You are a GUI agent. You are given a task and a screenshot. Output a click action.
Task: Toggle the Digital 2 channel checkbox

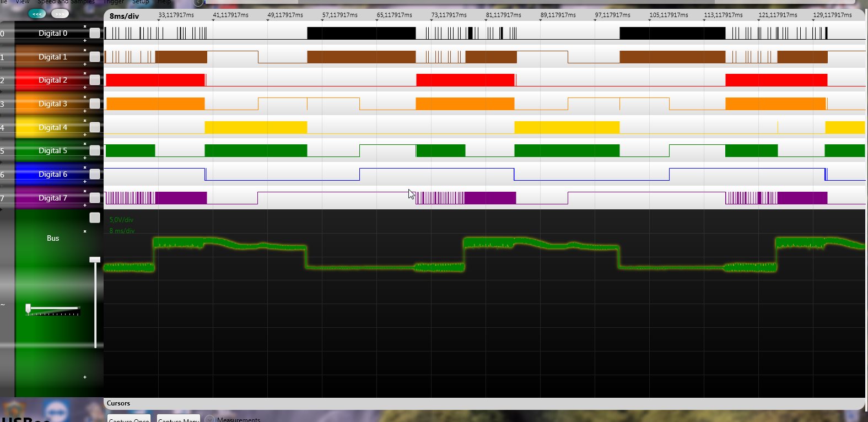coord(95,80)
